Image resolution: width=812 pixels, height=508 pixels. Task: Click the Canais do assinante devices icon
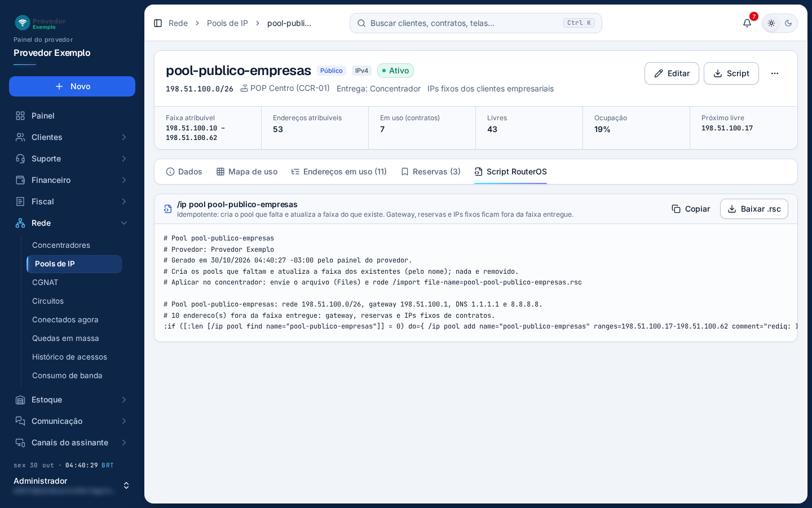pos(20,443)
